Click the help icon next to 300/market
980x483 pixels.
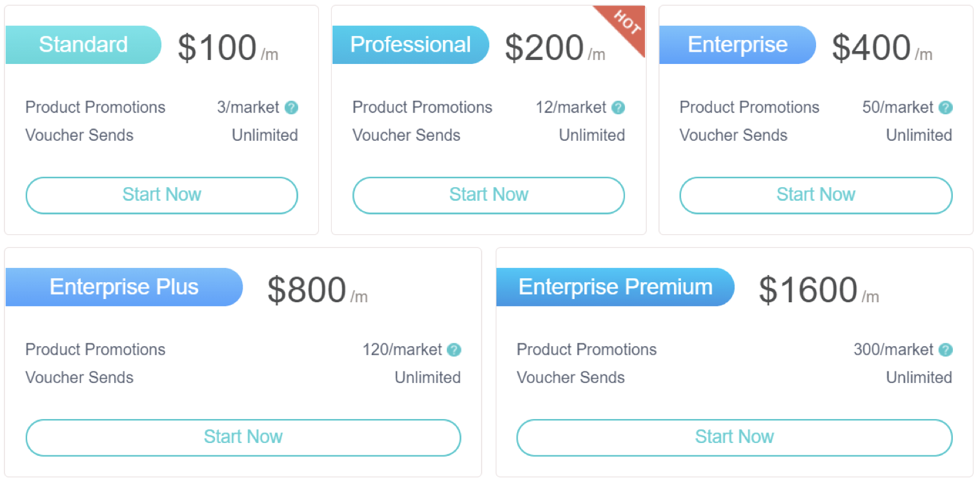[946, 350]
